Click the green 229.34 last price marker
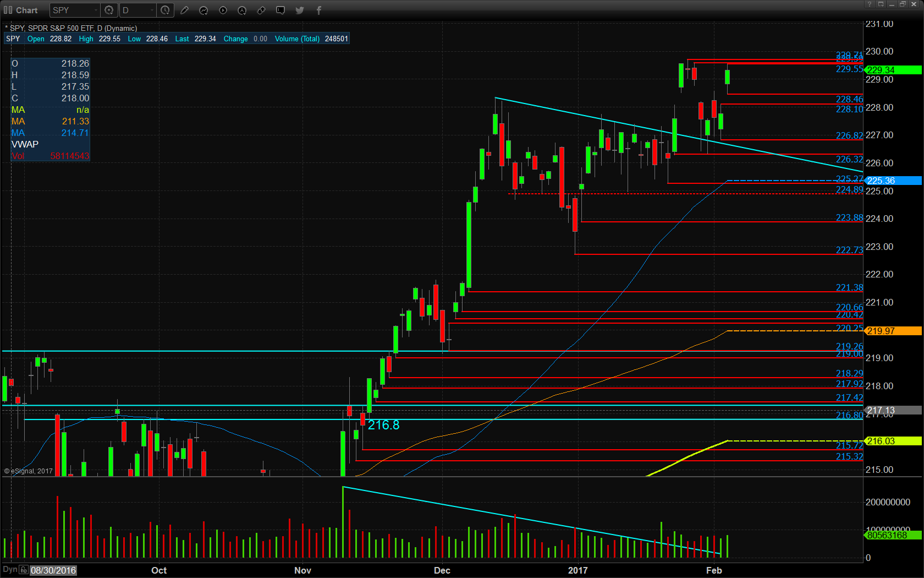924x578 pixels. tap(893, 70)
